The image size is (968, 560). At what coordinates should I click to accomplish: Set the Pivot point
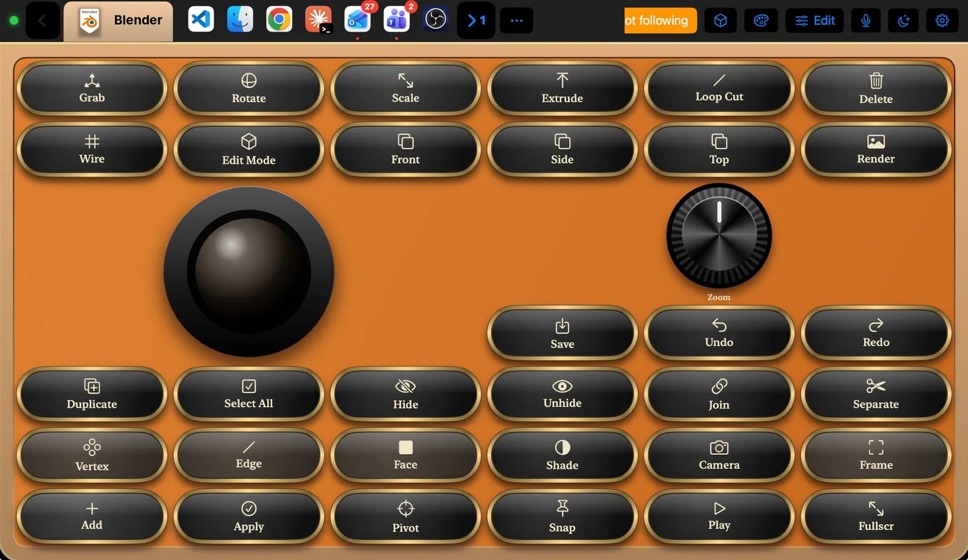pos(405,517)
